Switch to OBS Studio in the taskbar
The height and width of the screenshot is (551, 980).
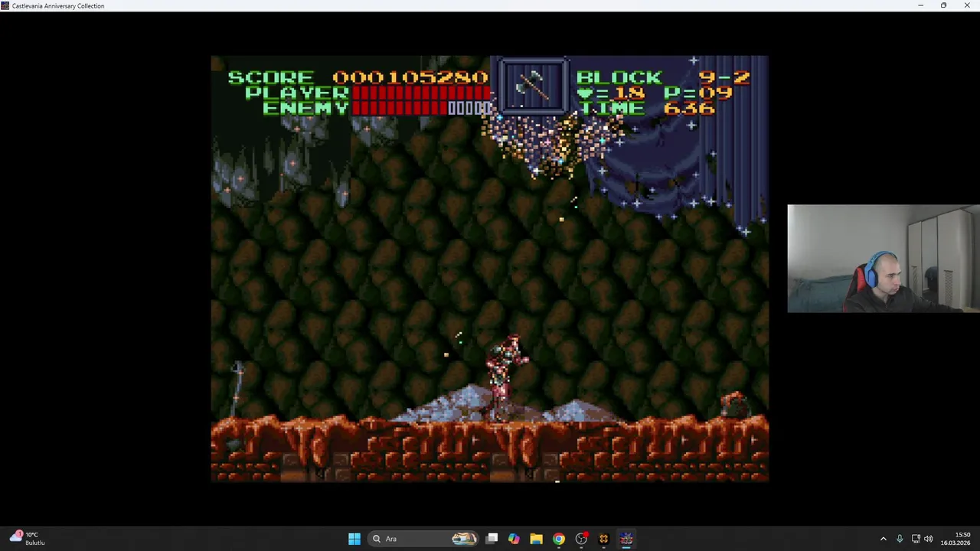click(x=582, y=539)
